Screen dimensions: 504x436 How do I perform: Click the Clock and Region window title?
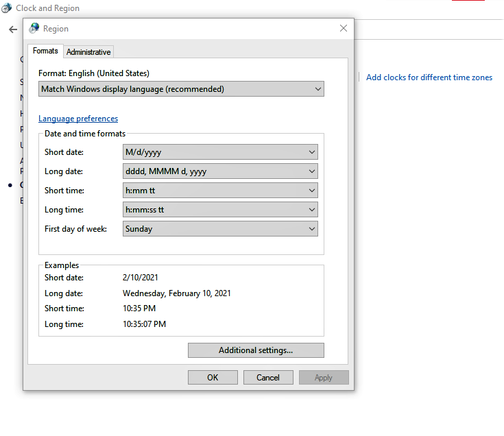(47, 8)
